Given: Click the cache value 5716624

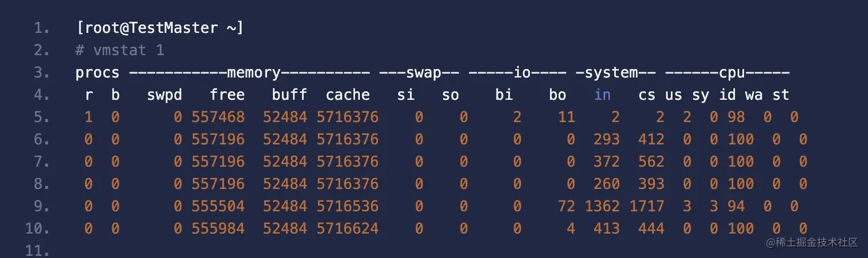Looking at the screenshot, I should 348,229.
